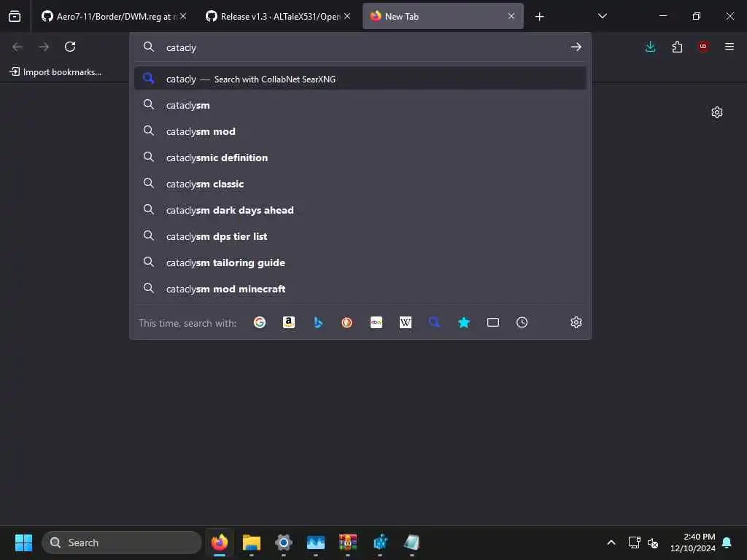Open the Extensions puzzle icon
747x560 pixels.
677,47
